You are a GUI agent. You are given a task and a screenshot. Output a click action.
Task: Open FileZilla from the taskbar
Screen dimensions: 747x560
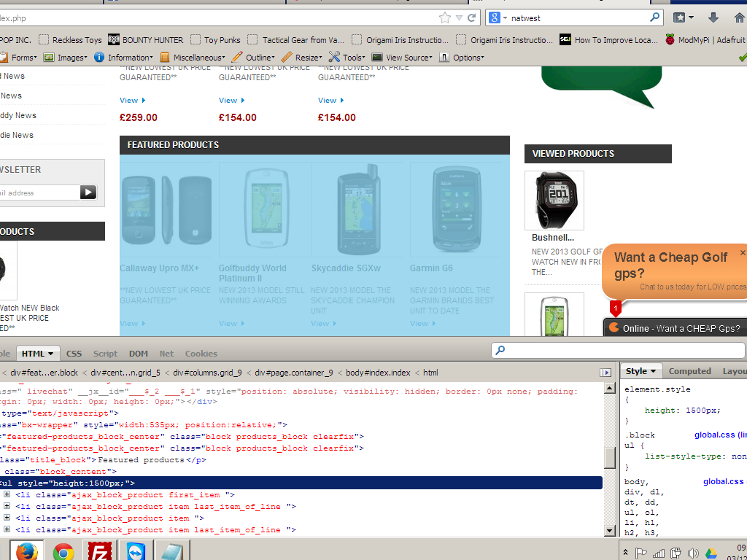(100, 551)
